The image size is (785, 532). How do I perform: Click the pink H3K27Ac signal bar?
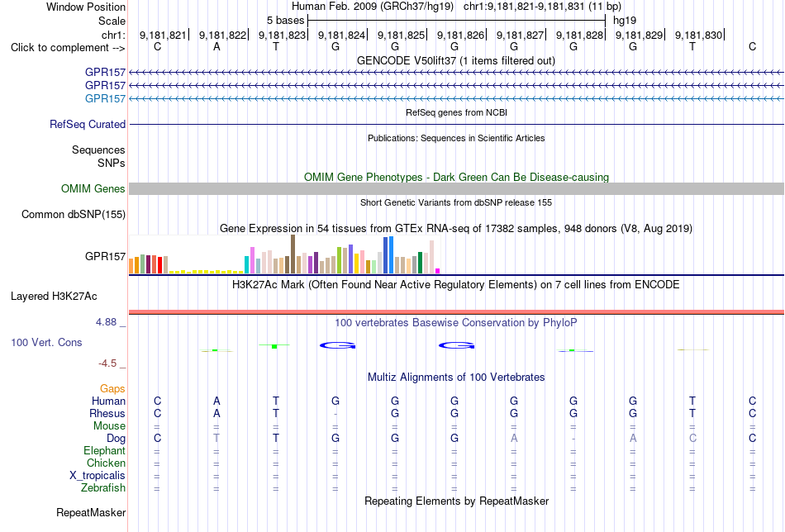tap(456, 312)
